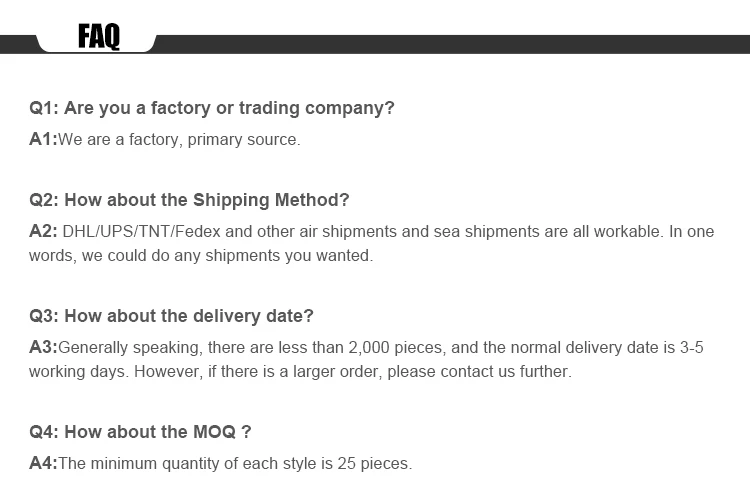Viewport: 750px width, 479px height.
Task: Click the Q4 MOQ question
Action: pyautogui.click(x=140, y=432)
